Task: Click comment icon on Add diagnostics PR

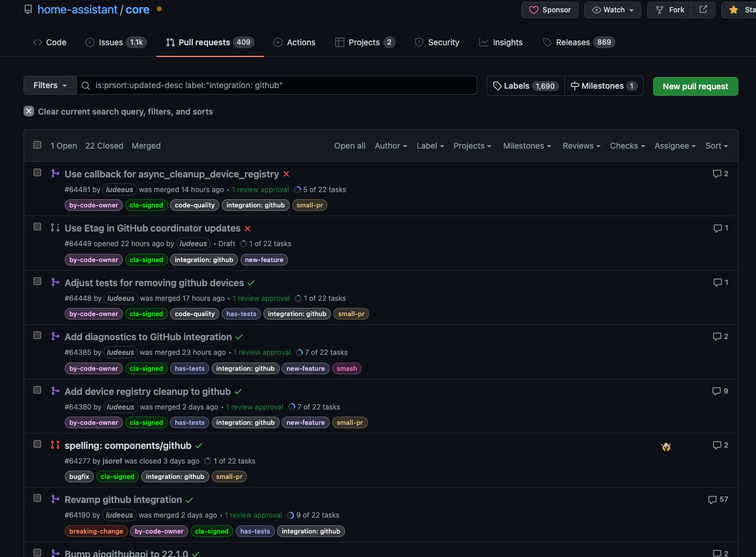Action: point(717,337)
